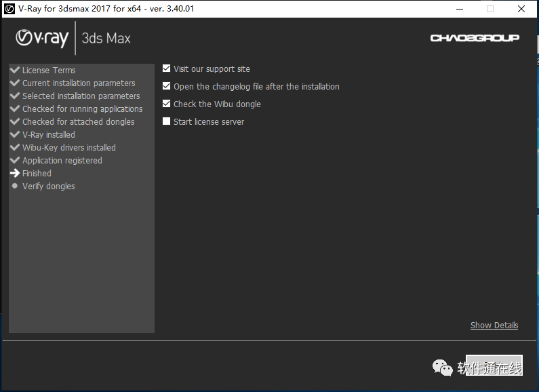Select Application registered step
Viewport: 539px width, 392px height.
62,161
